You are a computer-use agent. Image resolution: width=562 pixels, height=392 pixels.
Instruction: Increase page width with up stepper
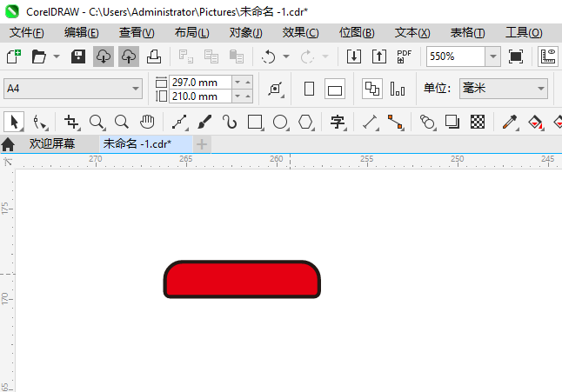248,83
